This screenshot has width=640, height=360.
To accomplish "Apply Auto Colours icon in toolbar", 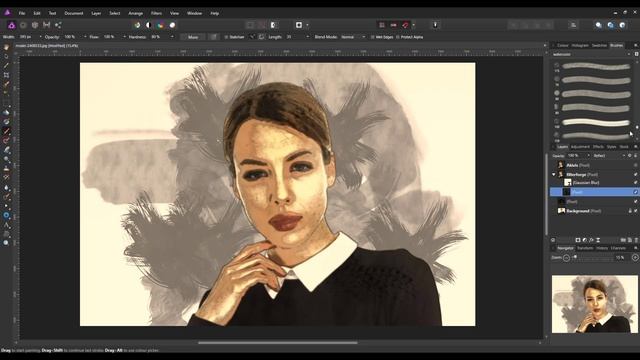I will click(160, 25).
